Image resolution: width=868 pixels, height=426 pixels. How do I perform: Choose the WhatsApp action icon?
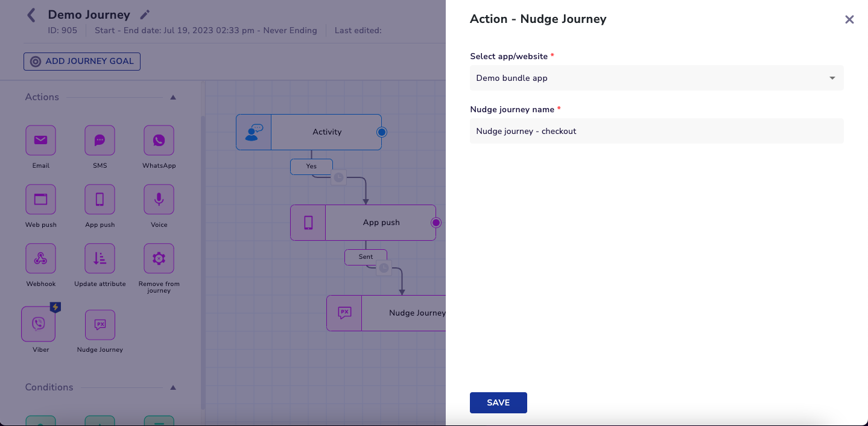point(159,141)
